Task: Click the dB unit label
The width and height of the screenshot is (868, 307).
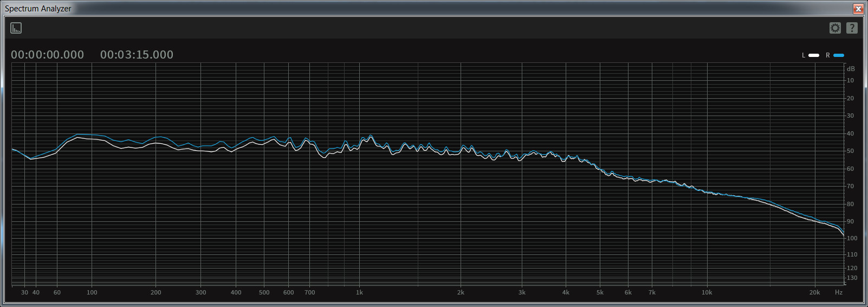Action: [851, 69]
